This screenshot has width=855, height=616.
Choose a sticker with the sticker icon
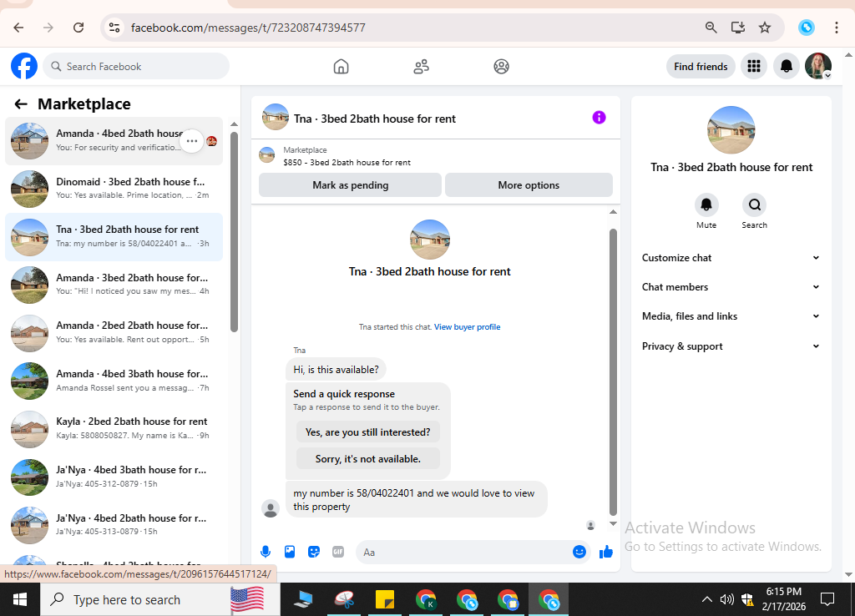pyautogui.click(x=314, y=552)
